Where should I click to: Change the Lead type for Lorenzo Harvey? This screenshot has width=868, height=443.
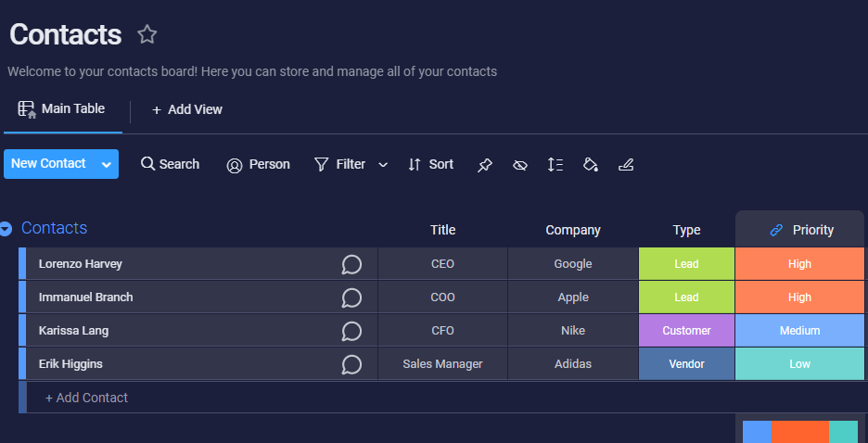click(686, 264)
